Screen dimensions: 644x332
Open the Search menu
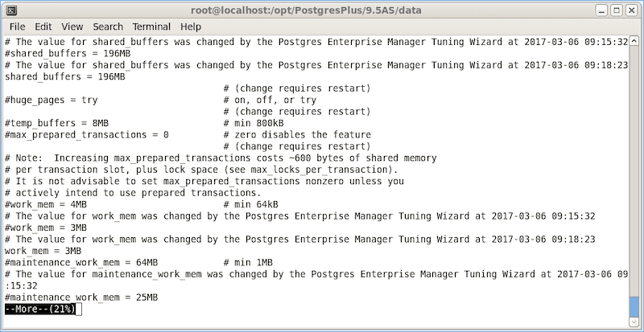(107, 27)
